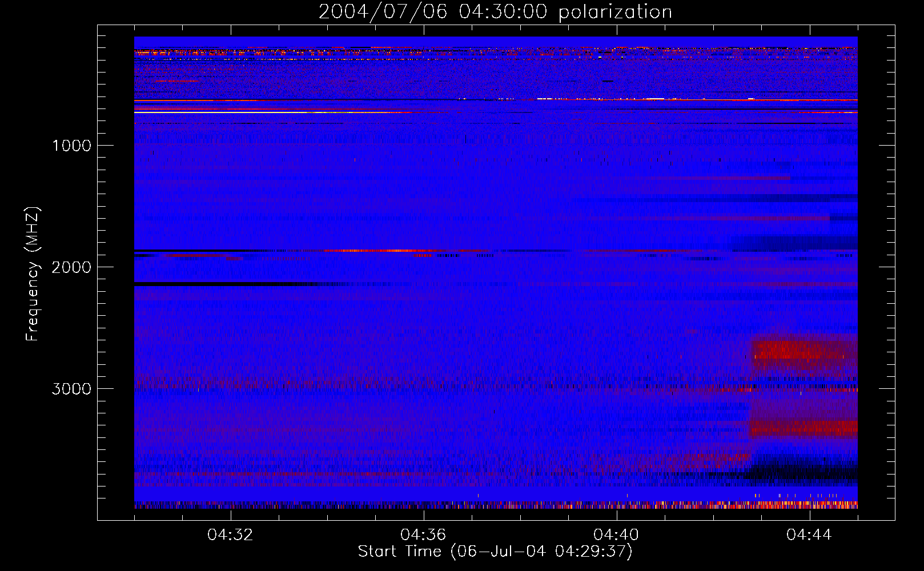
Task: Click the 04:36 time tick label
Action: (423, 535)
